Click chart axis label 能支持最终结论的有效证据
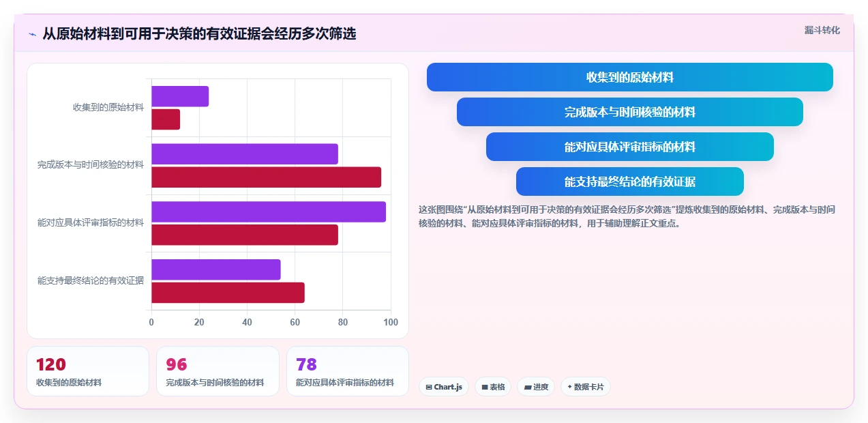 point(91,280)
